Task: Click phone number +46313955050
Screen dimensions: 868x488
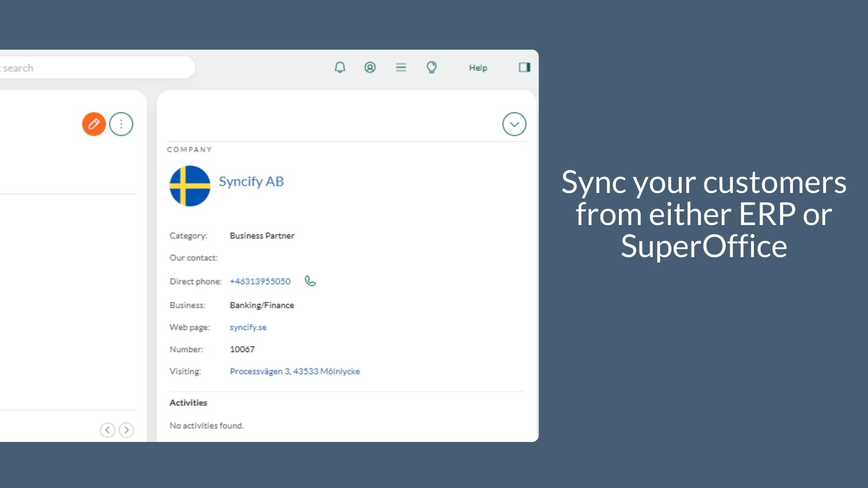Action: tap(260, 282)
